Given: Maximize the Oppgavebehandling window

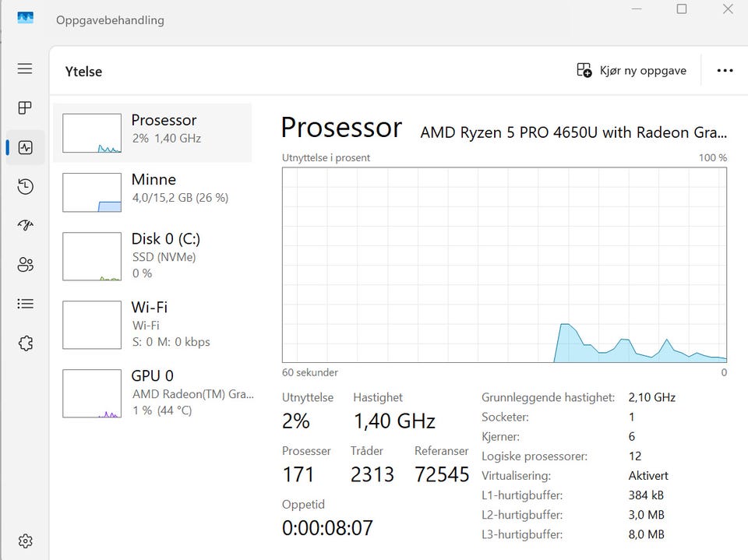Looking at the screenshot, I should click(682, 9).
